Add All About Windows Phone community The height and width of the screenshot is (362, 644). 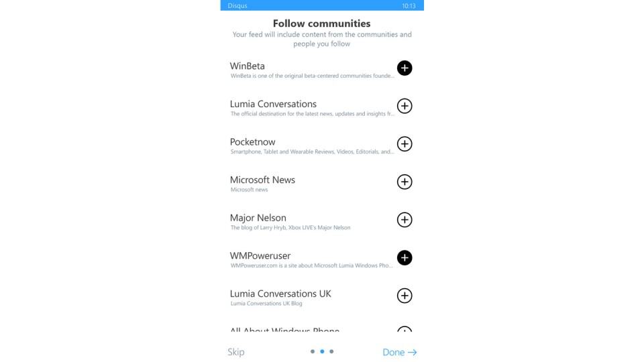tap(405, 330)
